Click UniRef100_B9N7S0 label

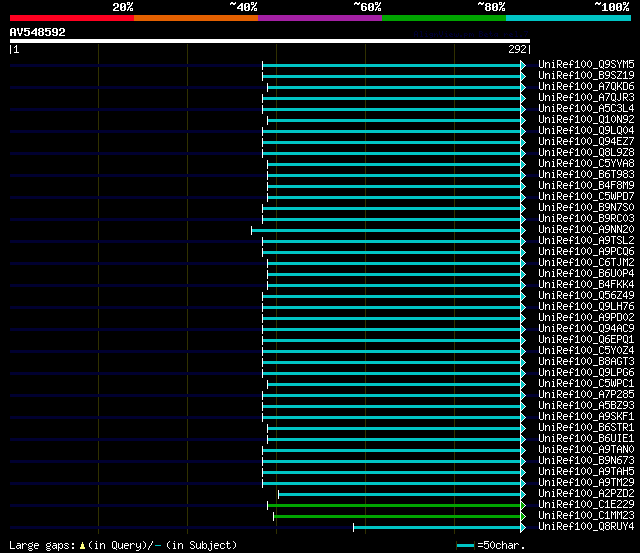(x=586, y=208)
